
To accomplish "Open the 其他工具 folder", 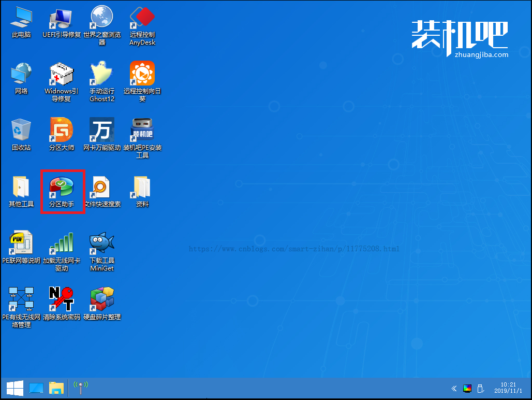I will pyautogui.click(x=21, y=188).
